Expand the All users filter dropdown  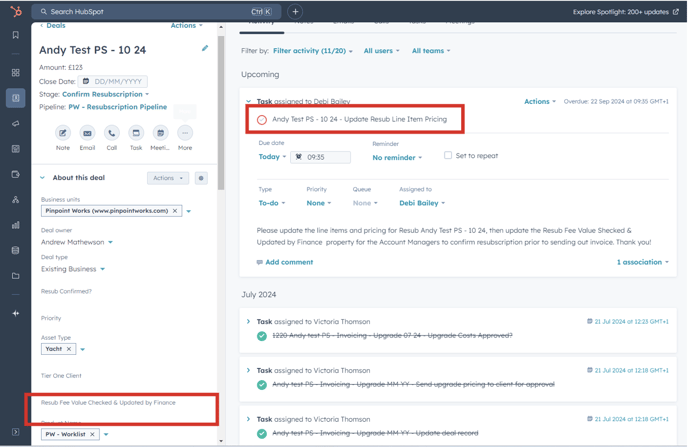point(381,51)
